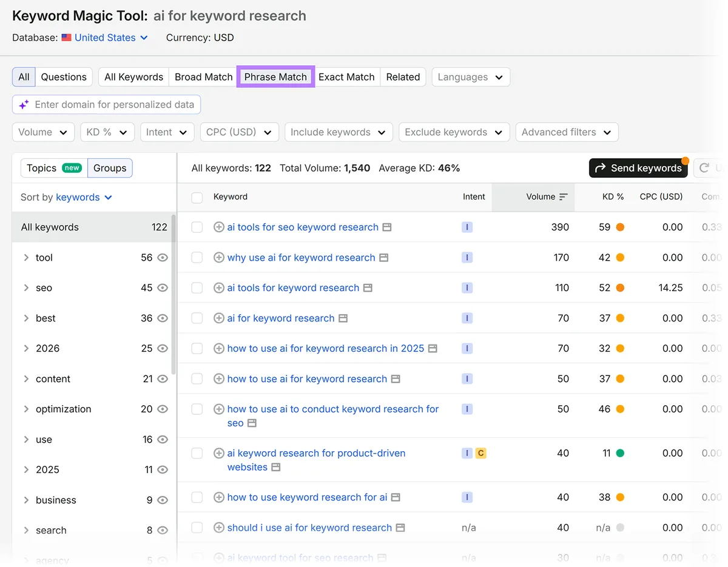
Task: Add 'why use ai for keyword research' via plus icon
Action: click(x=219, y=258)
